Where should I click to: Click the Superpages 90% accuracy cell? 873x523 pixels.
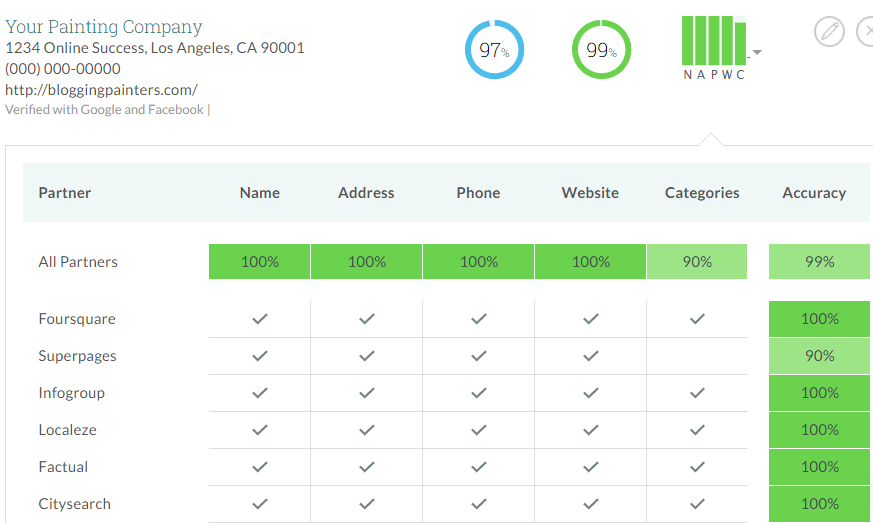(x=820, y=356)
